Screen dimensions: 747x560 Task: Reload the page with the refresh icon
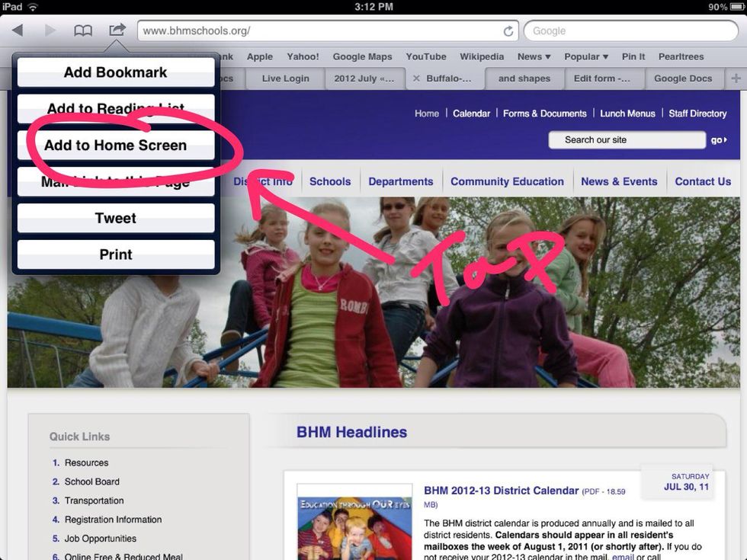coord(508,31)
